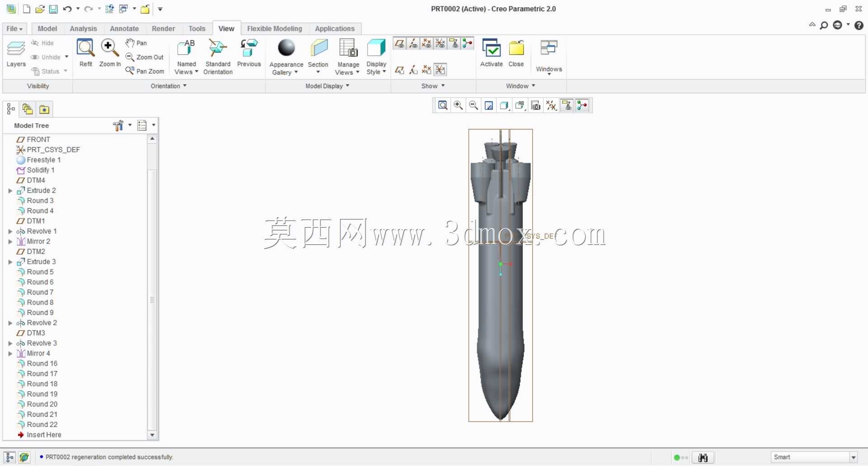The image size is (868, 466).
Task: Switch to the Model tab
Action: coord(47,29)
